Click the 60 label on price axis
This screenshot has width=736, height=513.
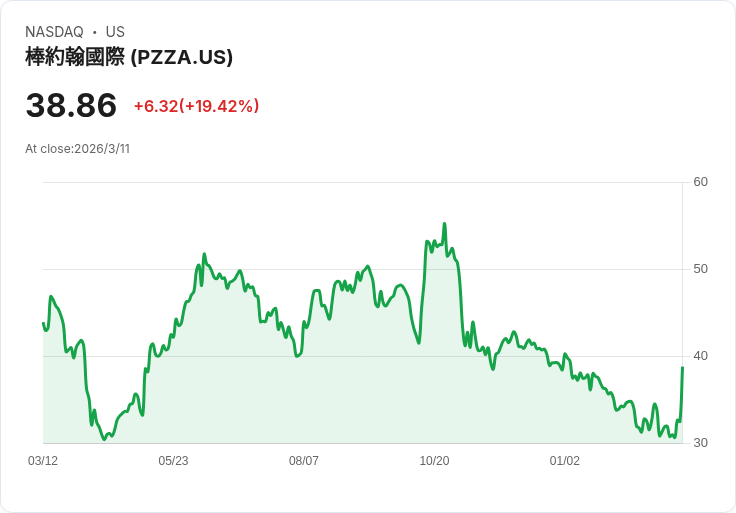700,182
